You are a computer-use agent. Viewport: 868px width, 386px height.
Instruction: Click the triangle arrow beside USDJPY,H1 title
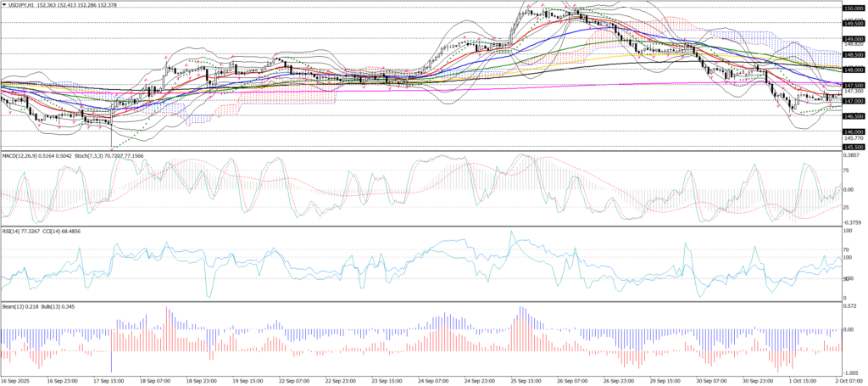coord(4,5)
